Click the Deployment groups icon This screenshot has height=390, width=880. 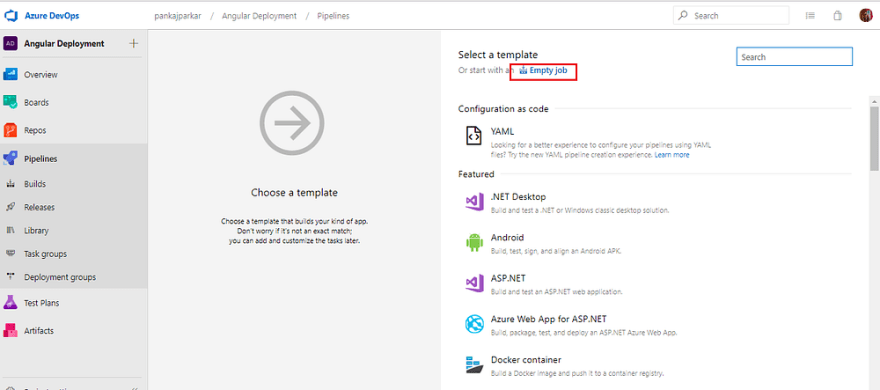(10, 277)
